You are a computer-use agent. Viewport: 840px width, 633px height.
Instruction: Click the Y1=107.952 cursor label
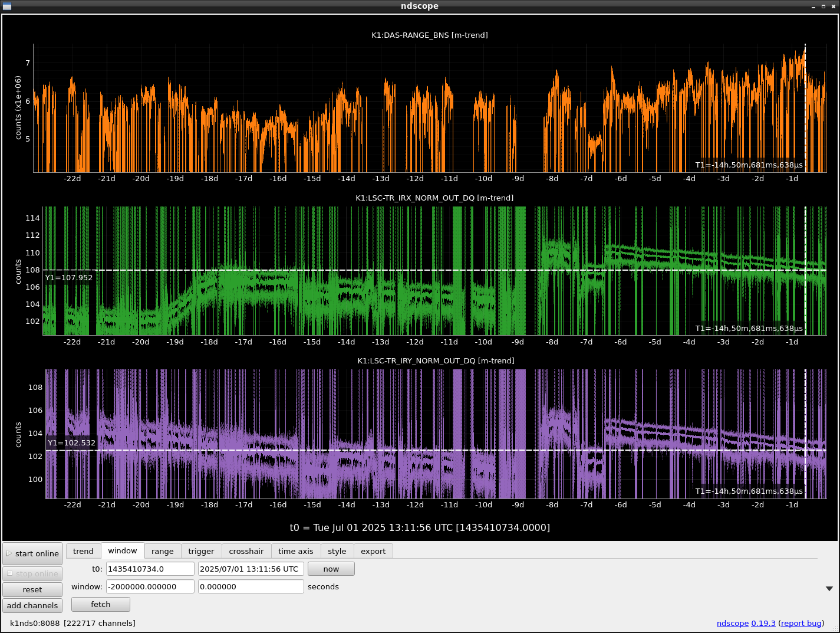click(69, 277)
